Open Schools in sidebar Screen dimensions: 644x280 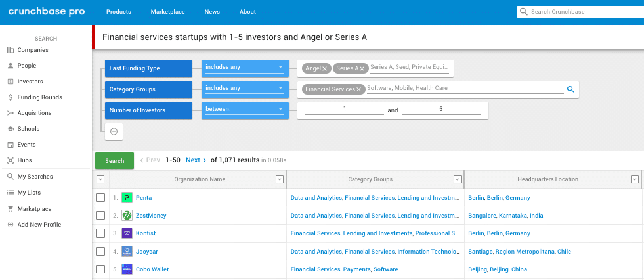(24, 129)
